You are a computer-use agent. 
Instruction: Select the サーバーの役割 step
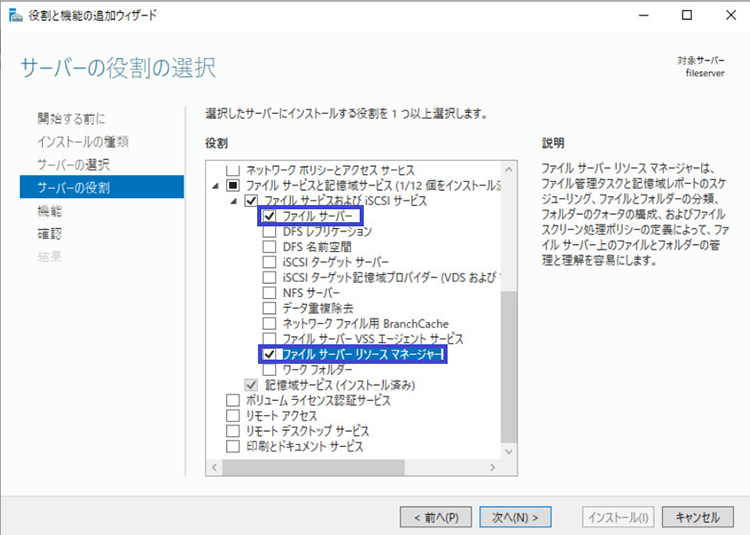[102, 187]
